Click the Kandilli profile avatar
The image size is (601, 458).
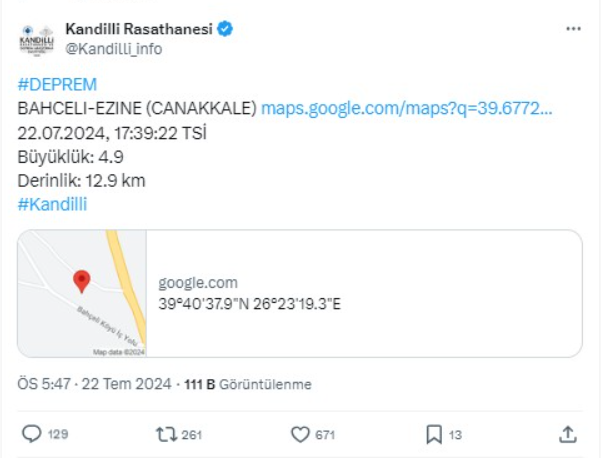click(39, 38)
